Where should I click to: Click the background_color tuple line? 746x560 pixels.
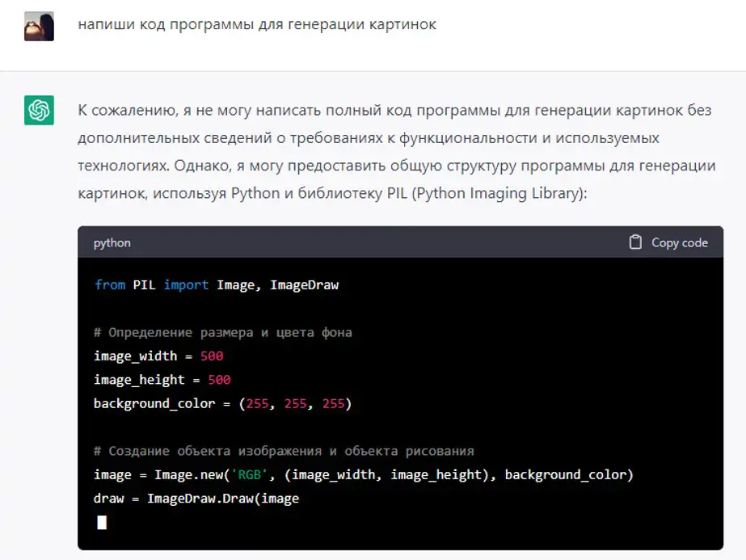(x=222, y=403)
